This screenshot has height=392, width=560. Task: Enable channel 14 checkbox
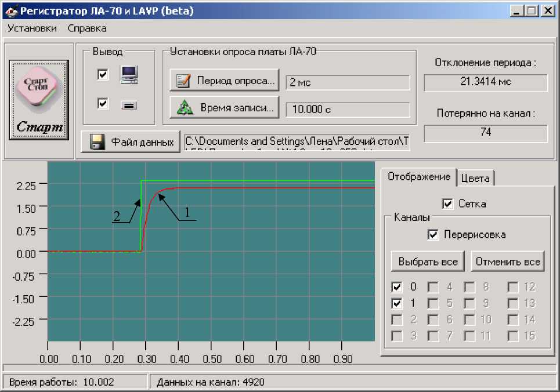click(x=513, y=320)
